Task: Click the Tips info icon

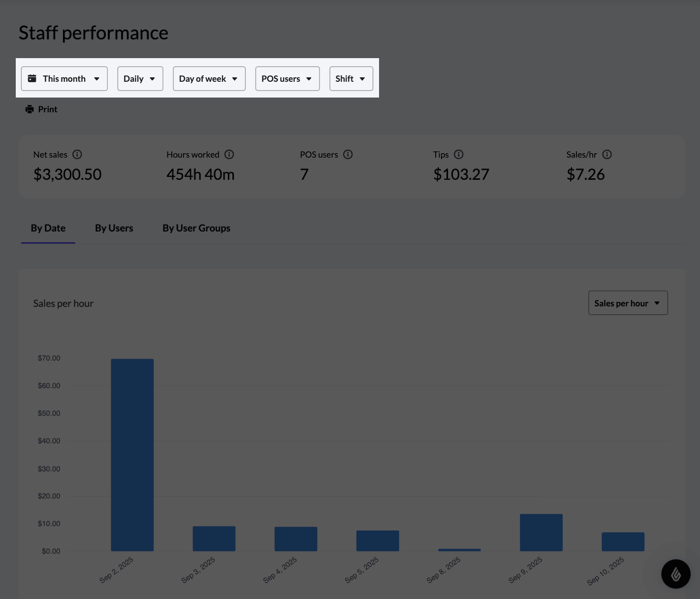Action: (x=459, y=154)
